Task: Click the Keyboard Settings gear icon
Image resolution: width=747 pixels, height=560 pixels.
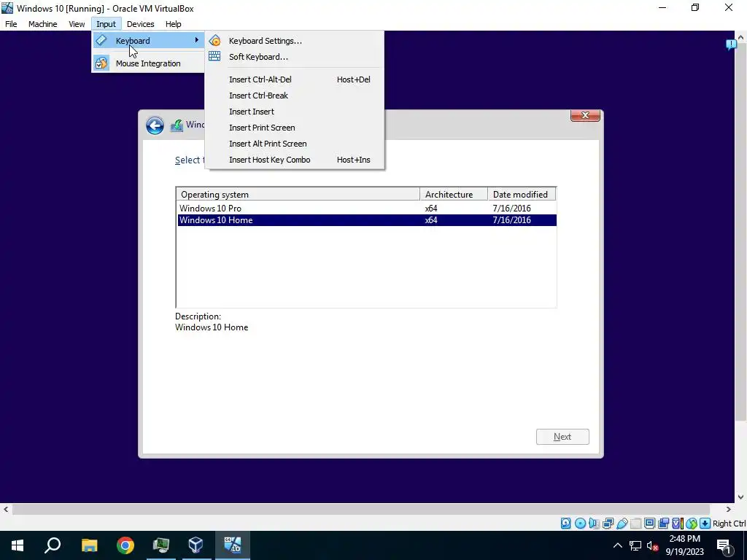Action: tap(215, 41)
